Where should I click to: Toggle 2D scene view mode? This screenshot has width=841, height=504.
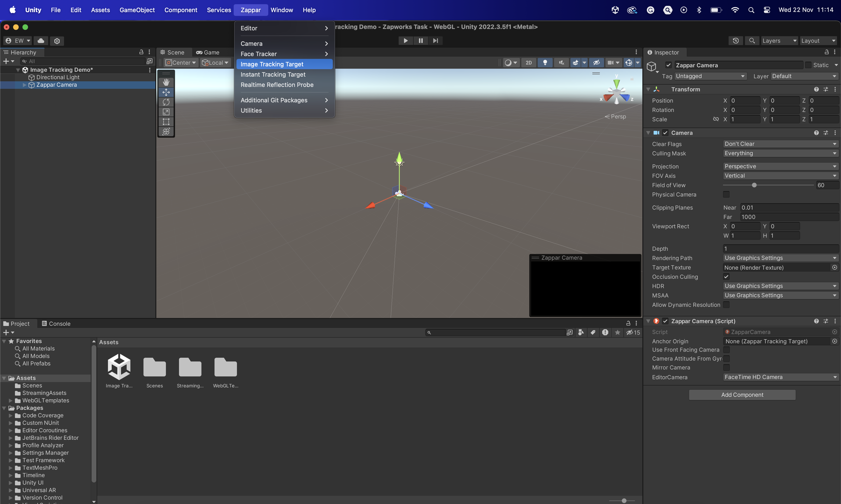(x=529, y=62)
